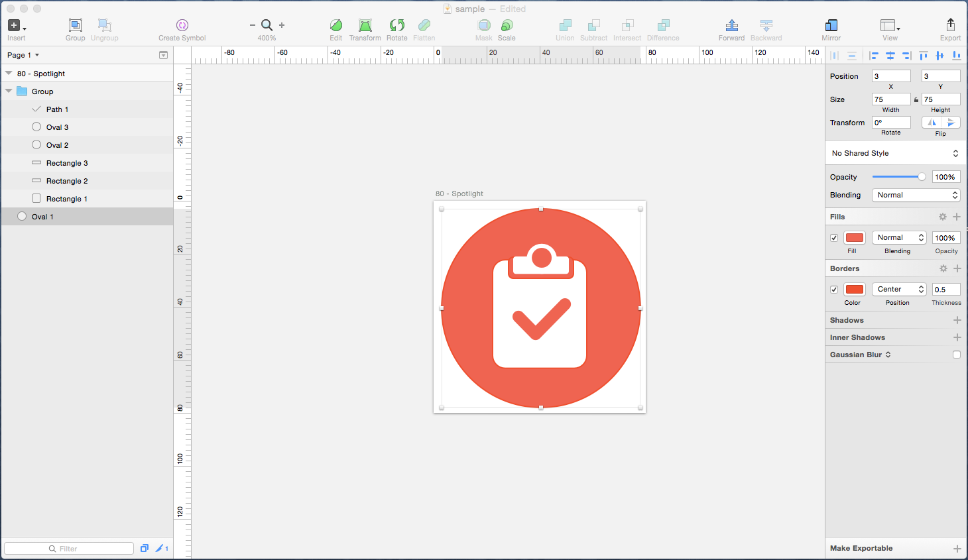Toggle the Border checkbox
The image size is (968, 560).
tap(834, 290)
